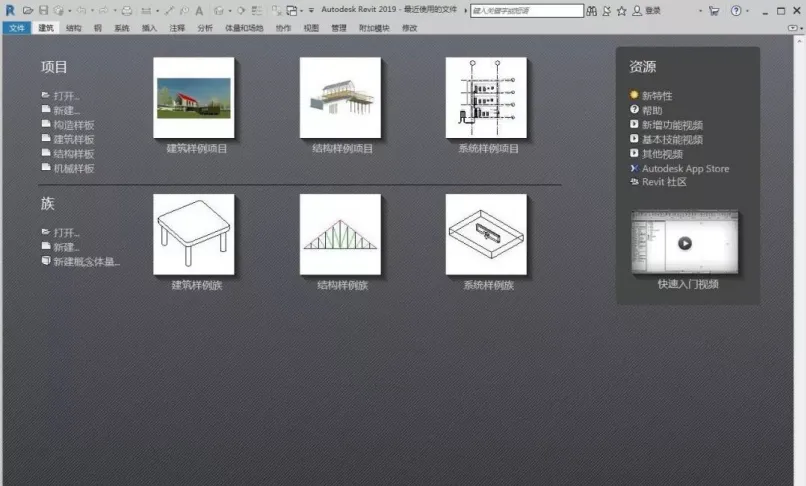Open the Redo history dropdown arrow
This screenshot has width=806, height=486.
tap(114, 11)
